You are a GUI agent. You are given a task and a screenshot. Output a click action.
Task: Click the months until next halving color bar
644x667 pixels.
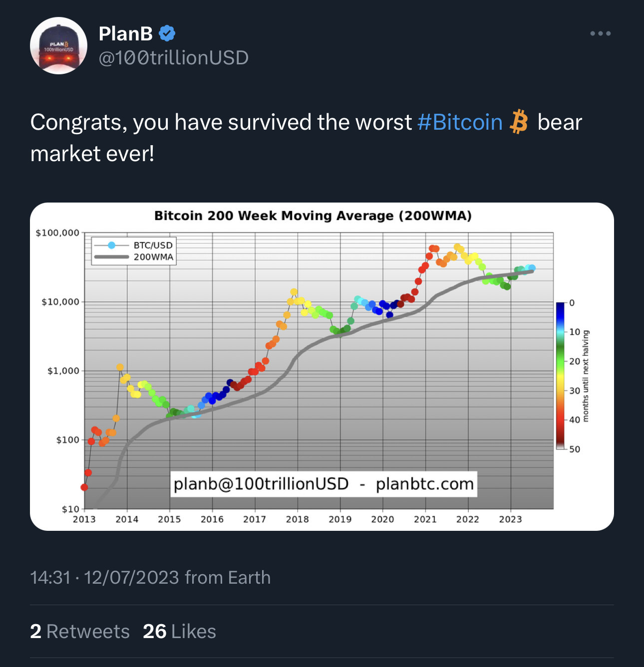[561, 376]
